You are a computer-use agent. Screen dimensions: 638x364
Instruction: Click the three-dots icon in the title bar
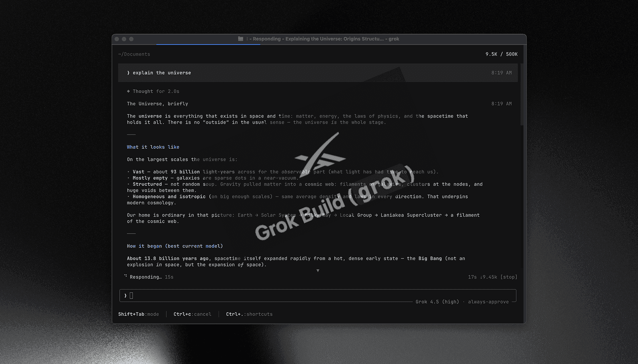(247, 39)
